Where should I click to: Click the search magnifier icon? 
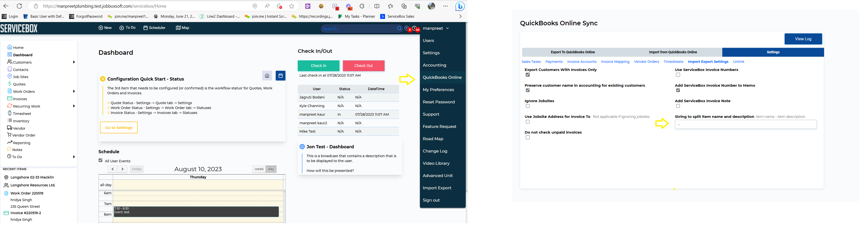point(399,29)
